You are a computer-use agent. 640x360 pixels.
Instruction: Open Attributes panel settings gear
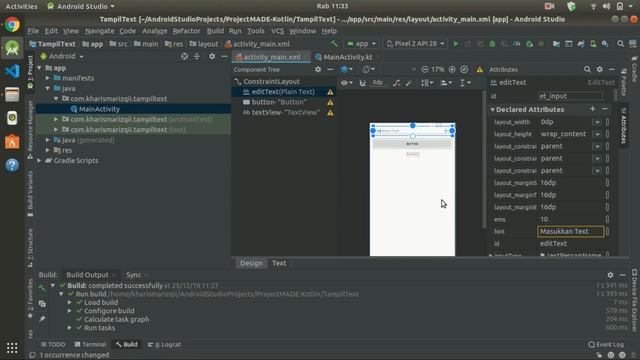(x=600, y=69)
